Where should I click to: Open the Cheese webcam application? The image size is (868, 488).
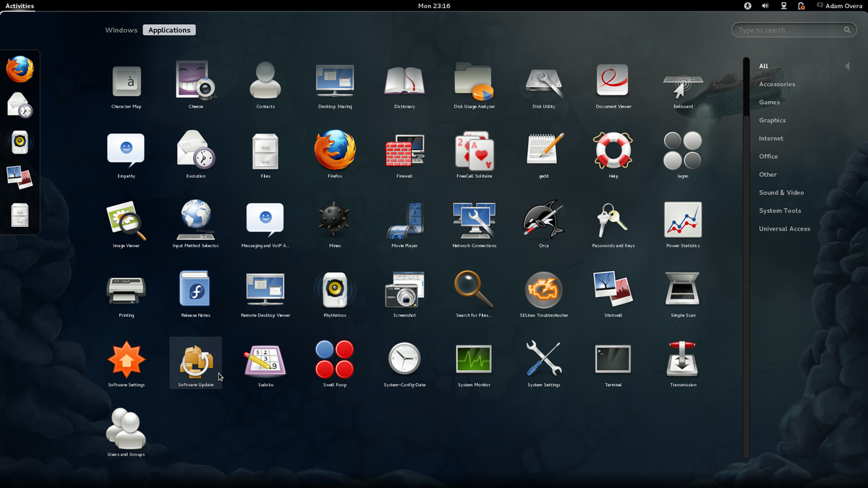coord(195,82)
